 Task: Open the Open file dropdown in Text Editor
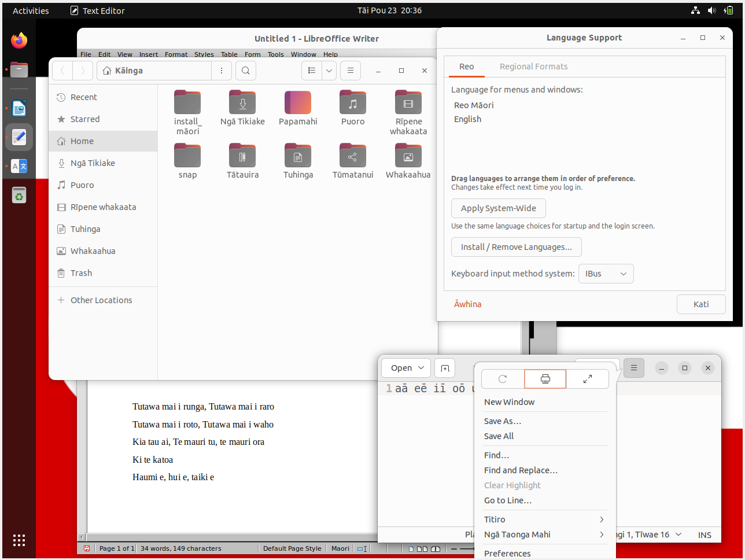coord(405,367)
